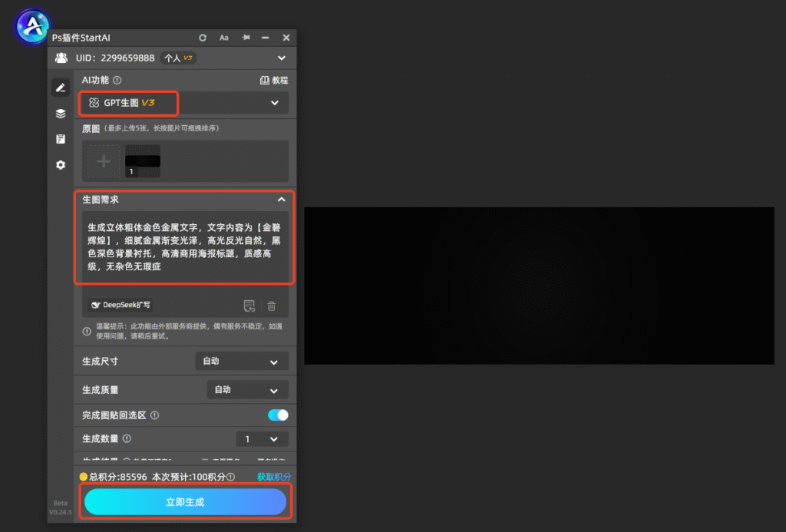Click the prompt history icon beside trash
The width and height of the screenshot is (786, 532).
pyautogui.click(x=249, y=306)
